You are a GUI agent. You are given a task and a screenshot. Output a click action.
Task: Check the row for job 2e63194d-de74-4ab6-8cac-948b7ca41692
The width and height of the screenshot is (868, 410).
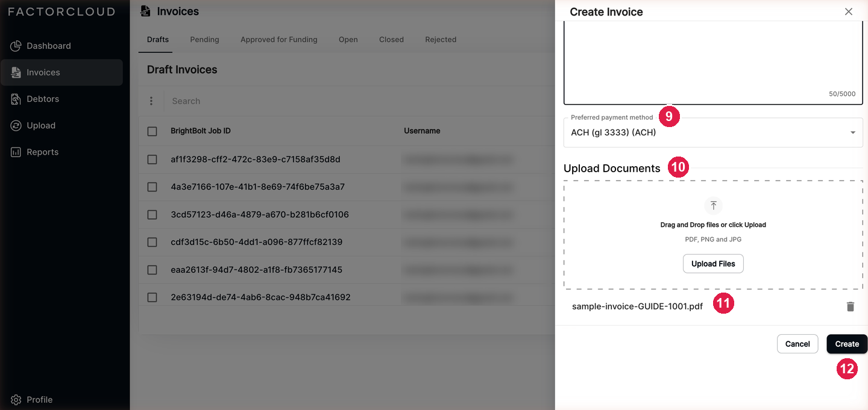(152, 297)
